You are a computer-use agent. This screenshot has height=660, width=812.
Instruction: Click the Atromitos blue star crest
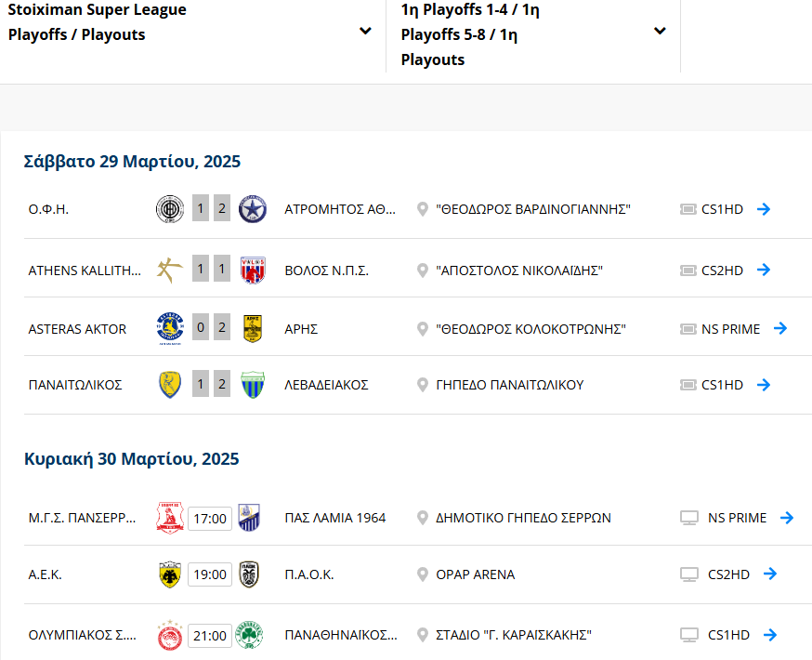(x=253, y=209)
